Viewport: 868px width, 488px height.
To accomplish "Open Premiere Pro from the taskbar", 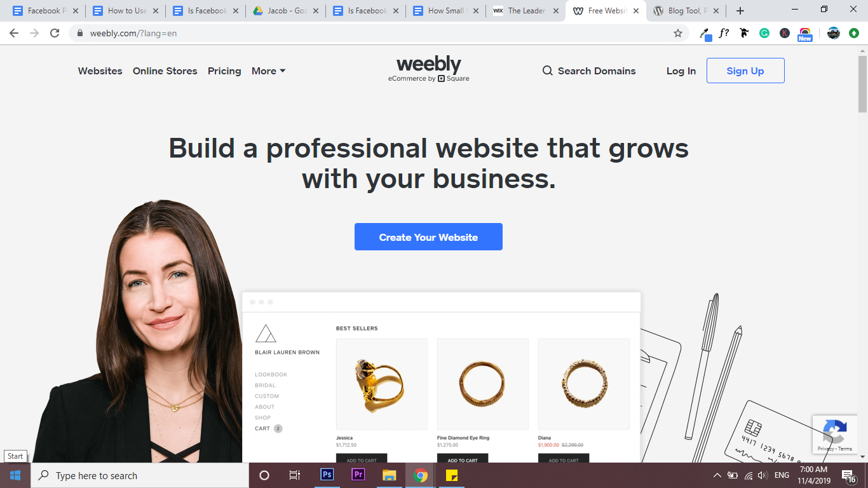I will (x=358, y=475).
